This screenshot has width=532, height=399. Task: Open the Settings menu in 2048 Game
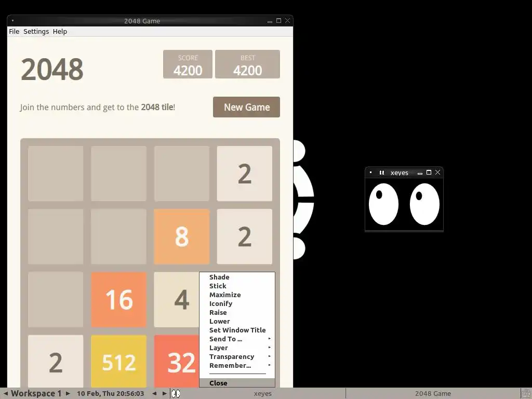(x=36, y=32)
